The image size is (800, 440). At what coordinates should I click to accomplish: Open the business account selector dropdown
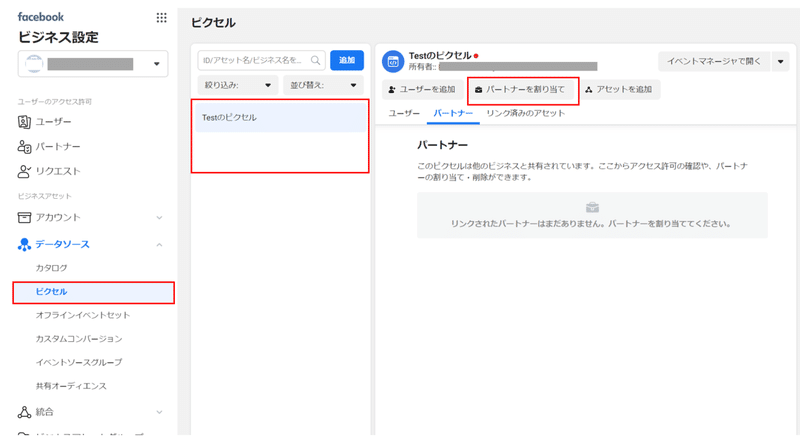[93, 64]
